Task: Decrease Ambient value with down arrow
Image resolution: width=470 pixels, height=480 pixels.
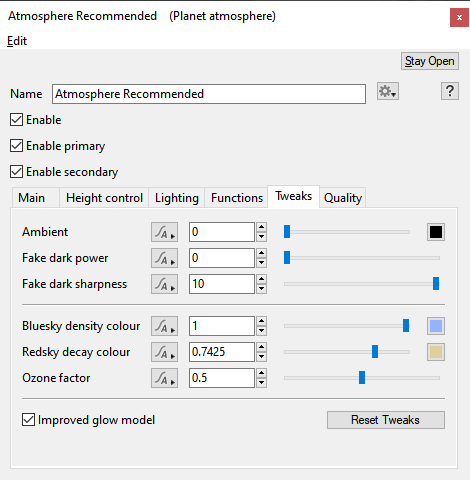Action: pos(262,237)
